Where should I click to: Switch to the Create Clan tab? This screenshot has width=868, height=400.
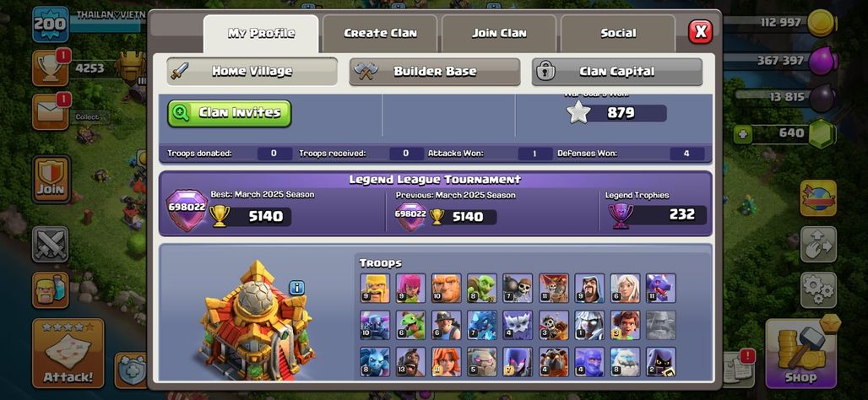(380, 33)
